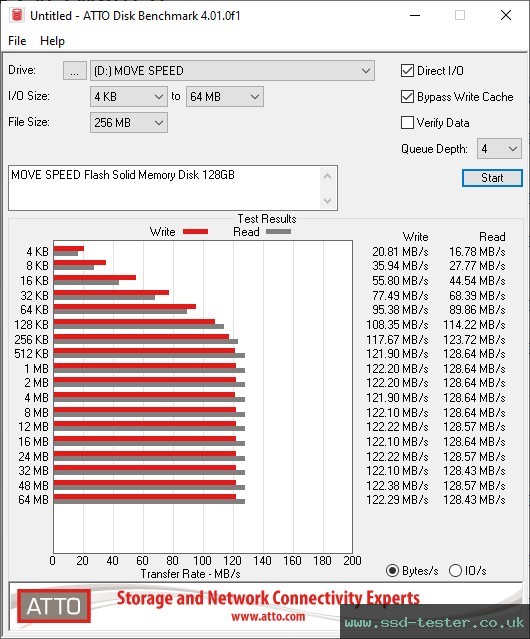Click the Storage and Network Connectivity Experts banner
Screen dimensions: 530x639
click(268, 598)
